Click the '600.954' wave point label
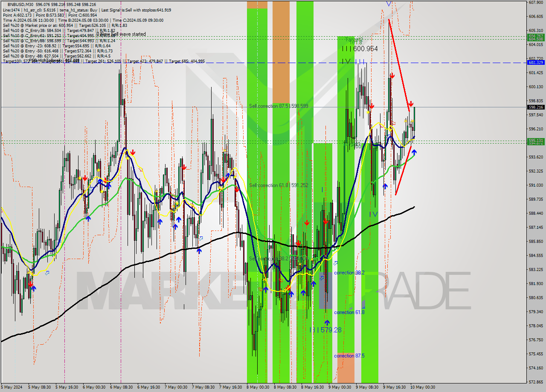 tap(366, 49)
